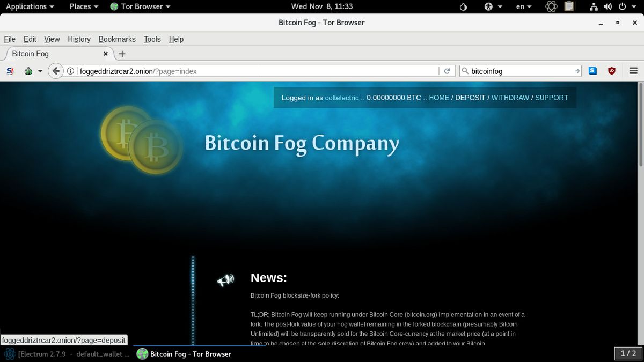Enable scripts via the NoScript icon
644x362 pixels.
tap(10, 71)
